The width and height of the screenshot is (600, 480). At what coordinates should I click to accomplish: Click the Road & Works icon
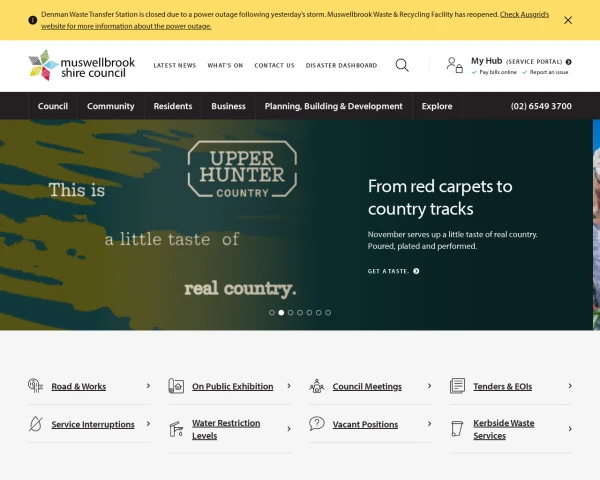point(35,386)
